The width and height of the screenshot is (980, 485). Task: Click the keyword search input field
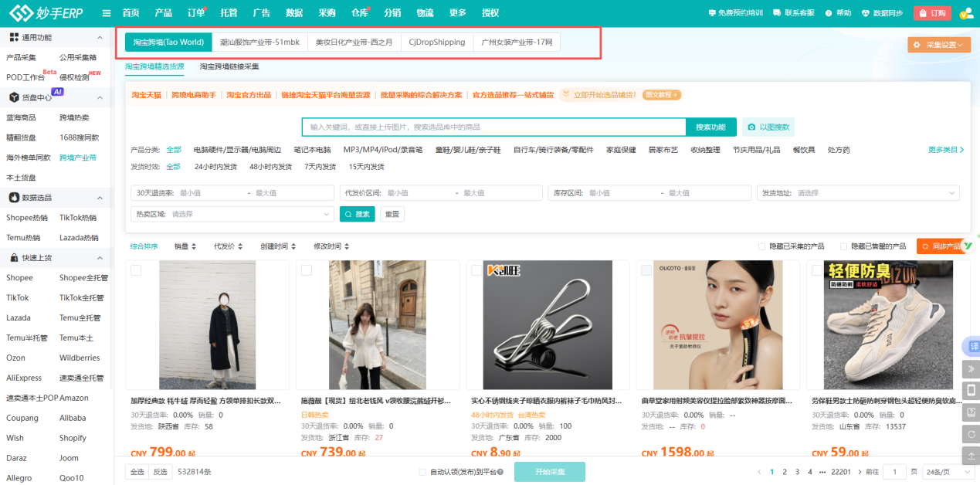pos(494,127)
